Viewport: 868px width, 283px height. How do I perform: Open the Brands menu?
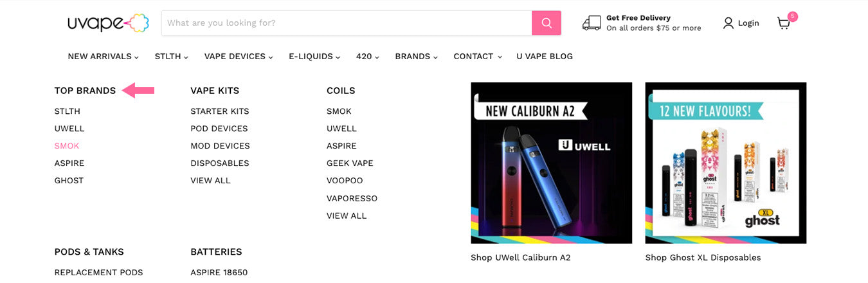tap(415, 57)
